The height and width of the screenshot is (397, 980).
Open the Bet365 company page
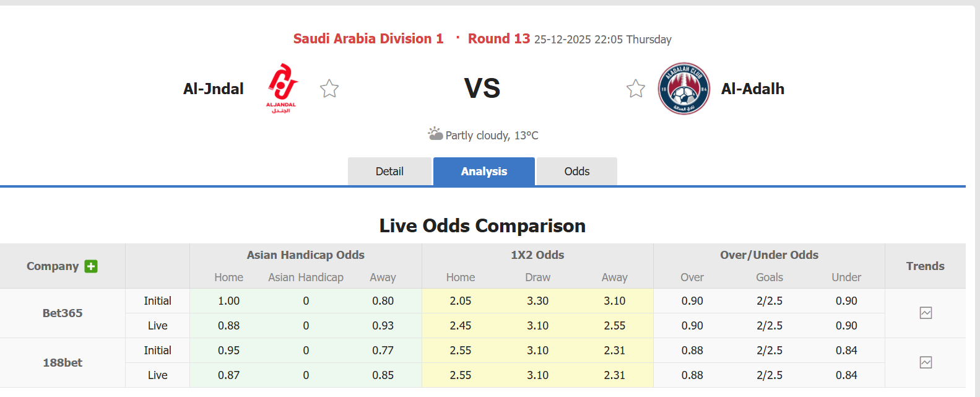pyautogui.click(x=62, y=313)
